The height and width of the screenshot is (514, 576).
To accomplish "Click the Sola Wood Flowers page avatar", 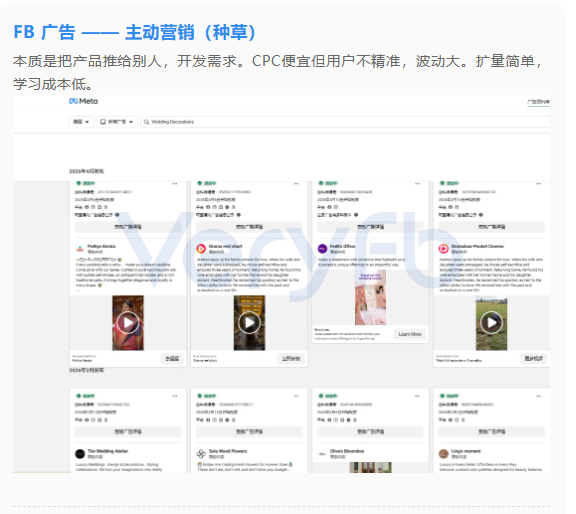I will pos(201,453).
